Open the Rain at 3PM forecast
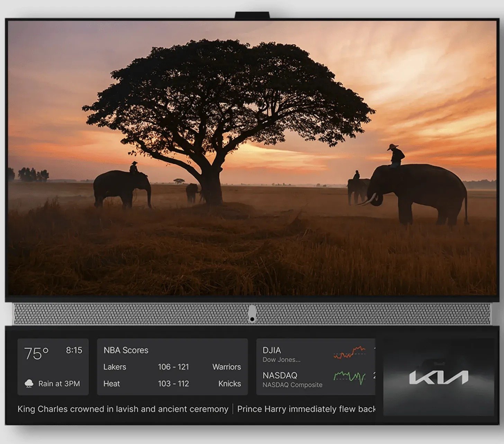 point(59,383)
